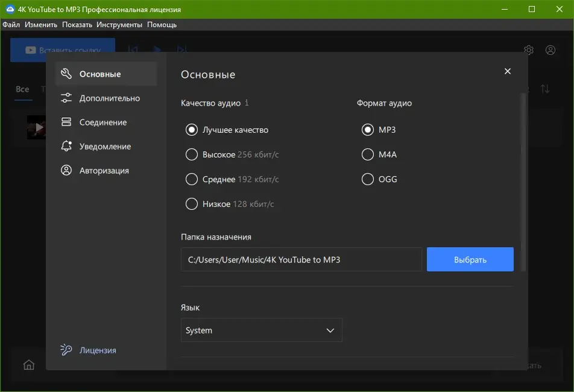This screenshot has width=574, height=392.
Task: Open the settings gear icon
Action: (x=529, y=50)
